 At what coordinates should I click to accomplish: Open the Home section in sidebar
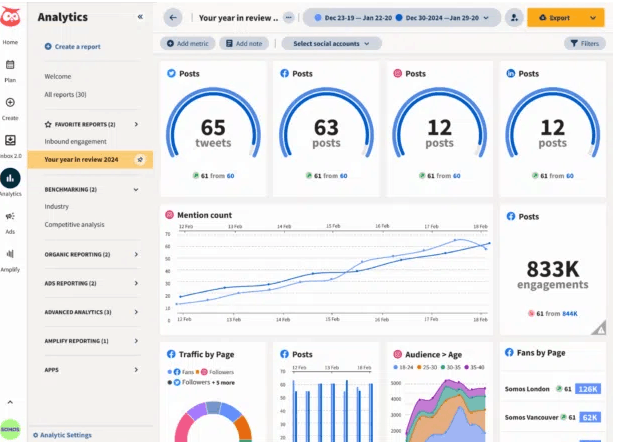[x=10, y=42]
